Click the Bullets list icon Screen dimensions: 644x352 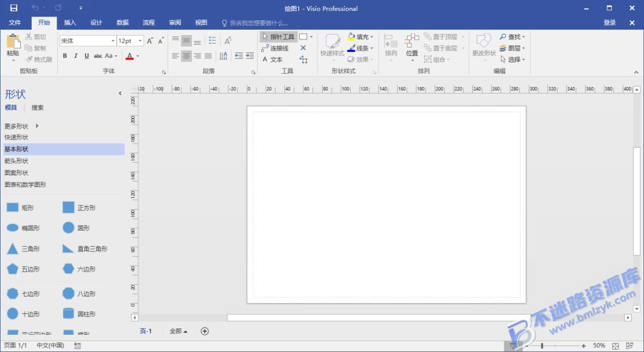point(212,41)
